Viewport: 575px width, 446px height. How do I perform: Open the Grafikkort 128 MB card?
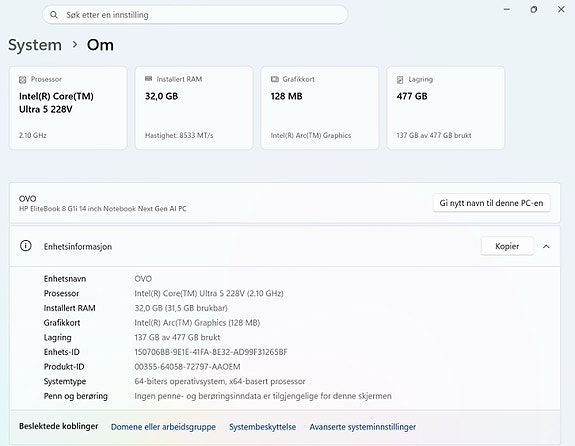320,108
